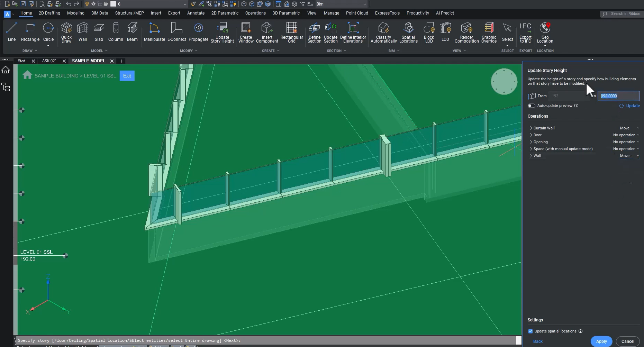Start the Classify Automatically tool
The height and width of the screenshot is (347, 644).
point(383,32)
